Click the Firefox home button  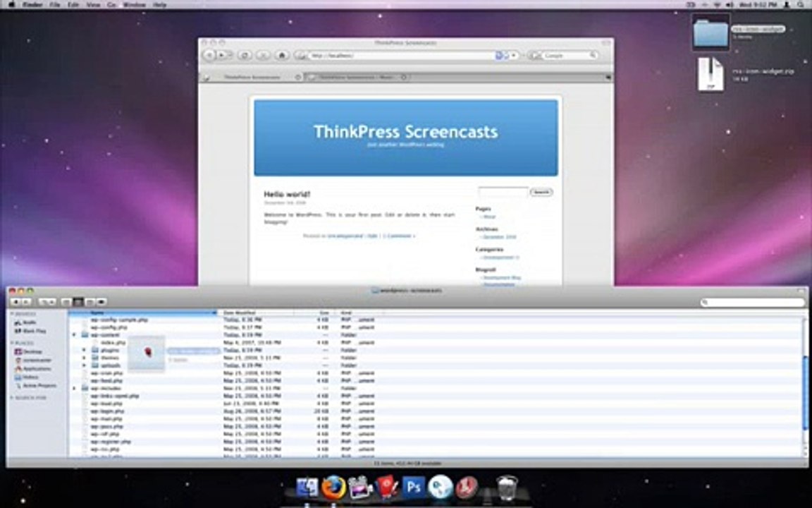(282, 55)
